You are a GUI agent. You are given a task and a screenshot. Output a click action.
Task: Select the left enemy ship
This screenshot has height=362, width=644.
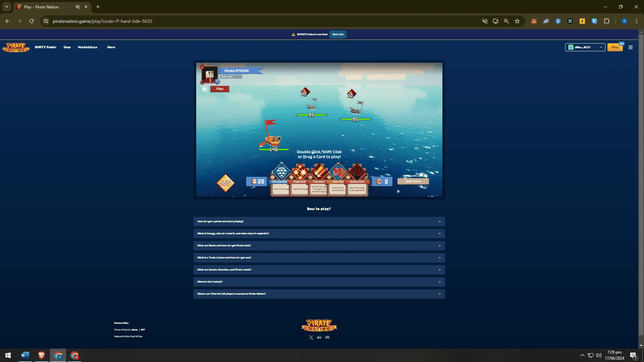(312, 104)
